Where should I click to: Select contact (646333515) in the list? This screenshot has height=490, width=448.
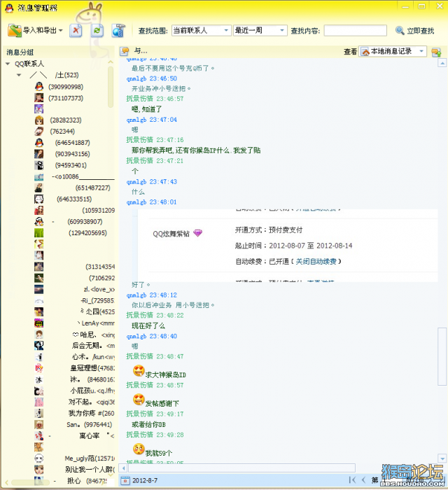pyautogui.click(x=74, y=199)
